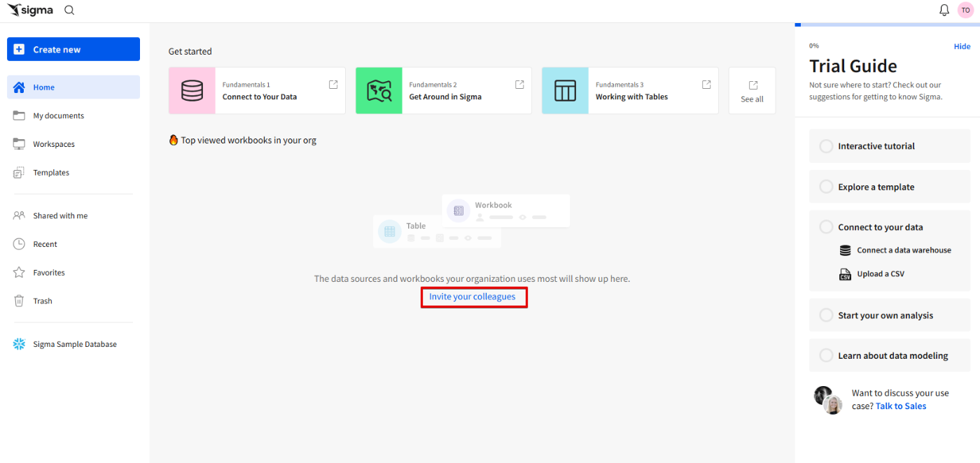
Task: Open the Get Around in Sigma card
Action: pos(444,91)
